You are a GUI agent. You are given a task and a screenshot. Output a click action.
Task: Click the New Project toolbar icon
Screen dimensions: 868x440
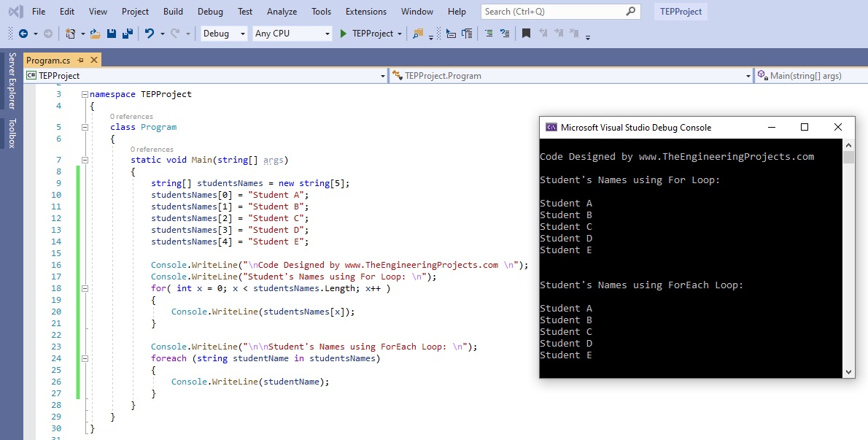70,34
